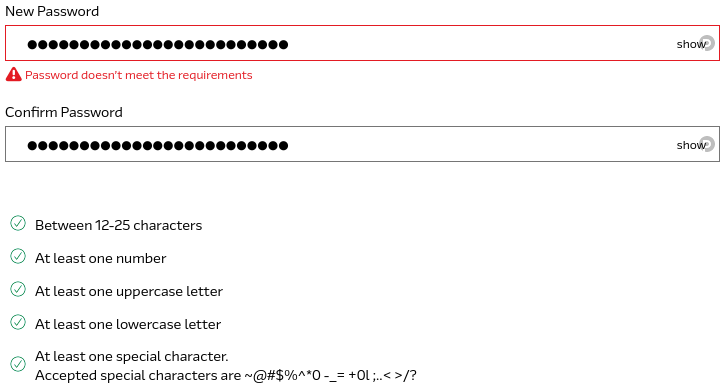Click the Between 12-25 characters requirement text
This screenshot has height=392, width=727.
[119, 225]
